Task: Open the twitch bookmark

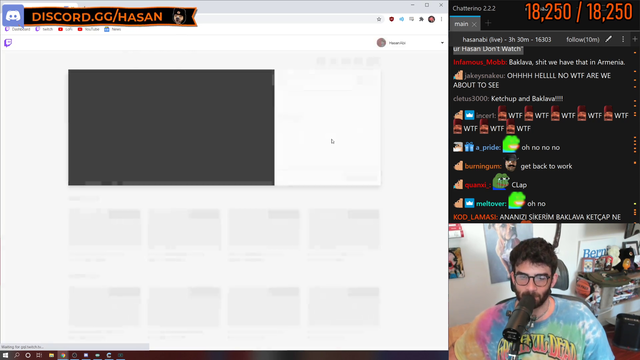Action: coord(44,29)
